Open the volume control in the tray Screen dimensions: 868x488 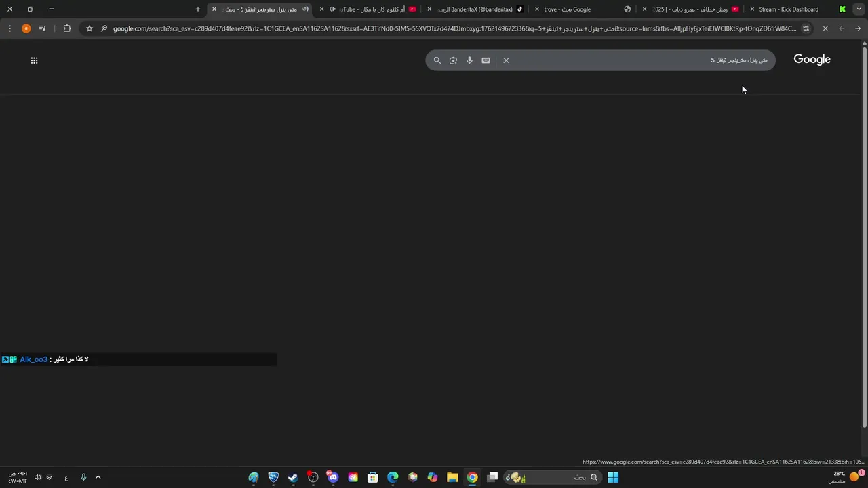point(37,477)
